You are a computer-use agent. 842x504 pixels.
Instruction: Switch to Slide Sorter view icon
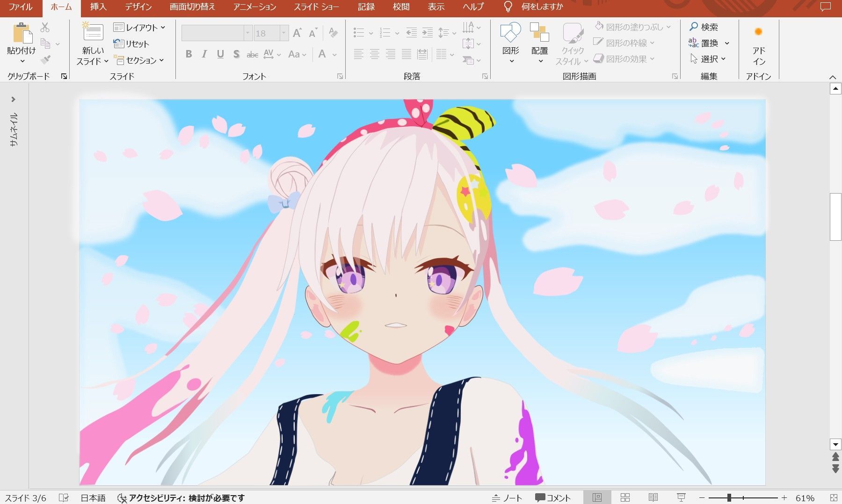tap(625, 497)
